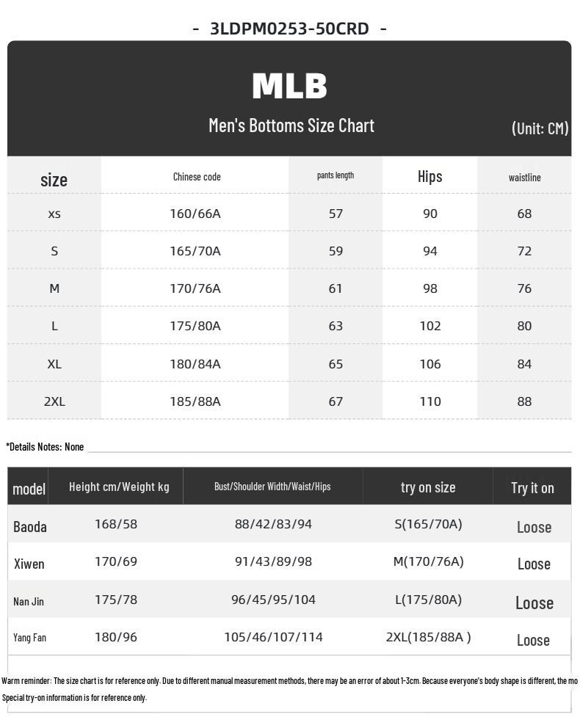Click the product code 3LDPM0253-50CRD
The height and width of the screenshot is (728, 580).
tap(289, 29)
